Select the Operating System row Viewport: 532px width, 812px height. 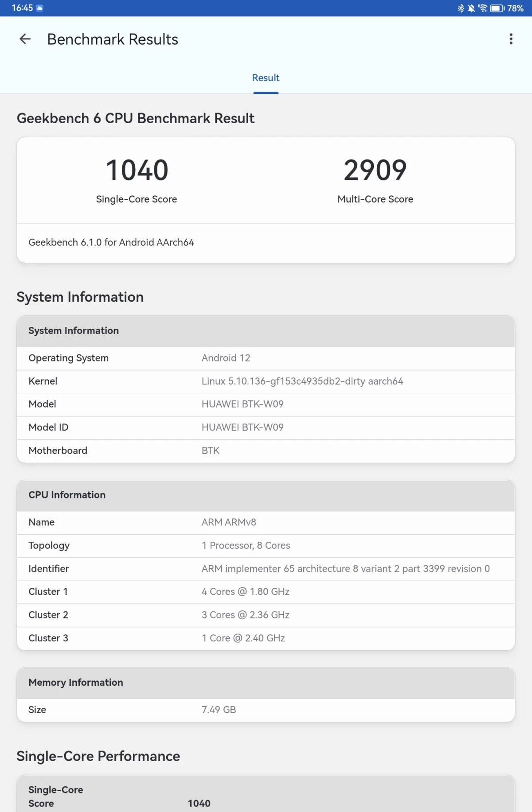tap(266, 358)
